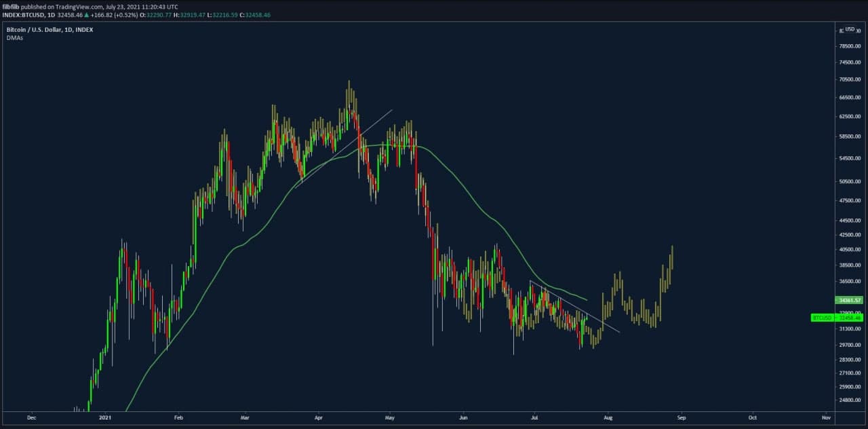Click the DMAs indicator label
The height and width of the screenshot is (429, 868).
click(x=14, y=38)
